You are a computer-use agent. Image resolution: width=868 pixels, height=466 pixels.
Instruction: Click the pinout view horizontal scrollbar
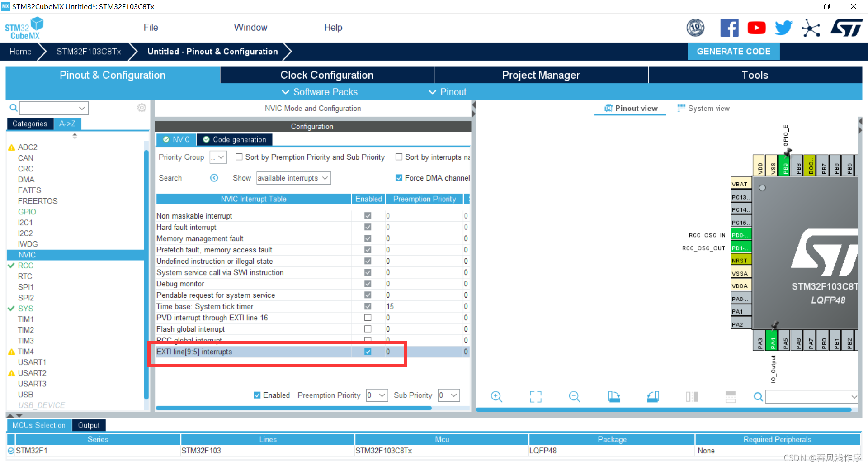pos(664,409)
